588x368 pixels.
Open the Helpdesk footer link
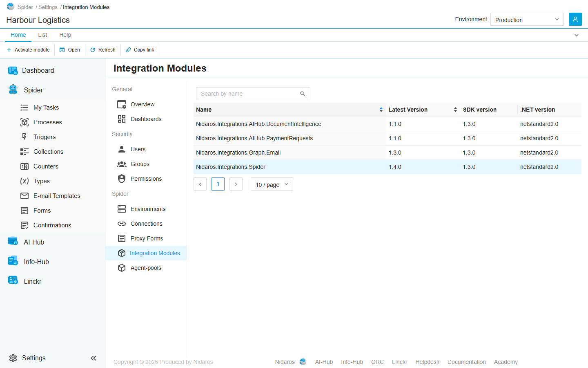(x=428, y=362)
